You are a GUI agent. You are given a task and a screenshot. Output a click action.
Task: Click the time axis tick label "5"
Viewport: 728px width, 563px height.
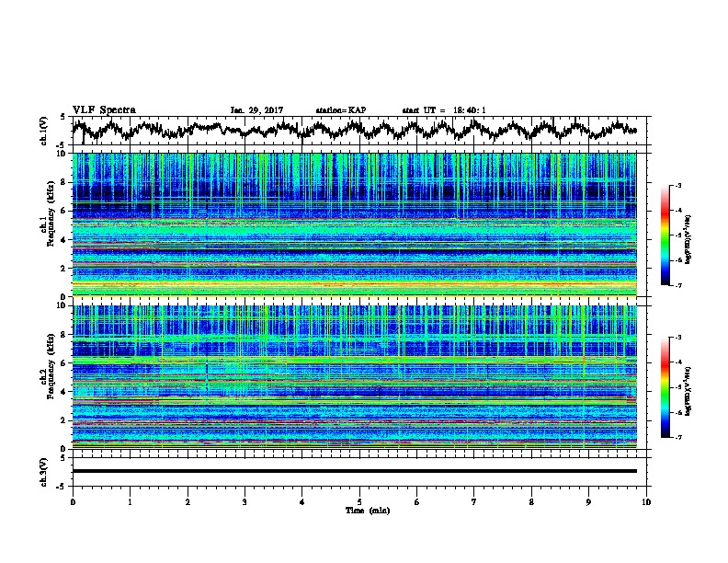tap(359, 502)
